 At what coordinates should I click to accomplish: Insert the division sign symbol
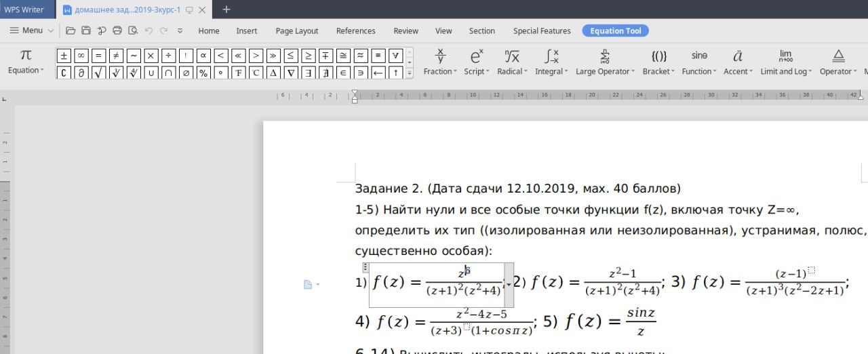click(169, 56)
